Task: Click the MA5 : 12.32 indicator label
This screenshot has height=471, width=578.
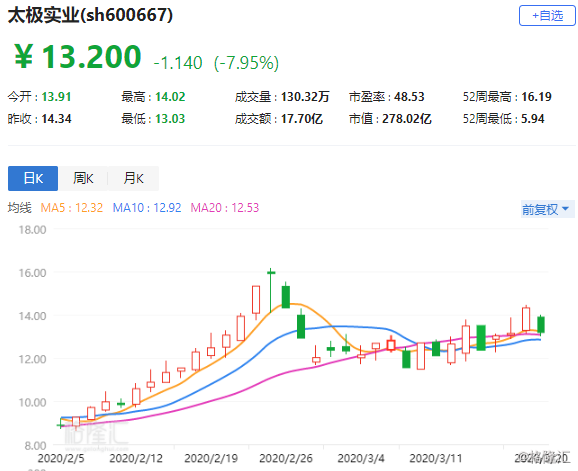Action: click(72, 208)
